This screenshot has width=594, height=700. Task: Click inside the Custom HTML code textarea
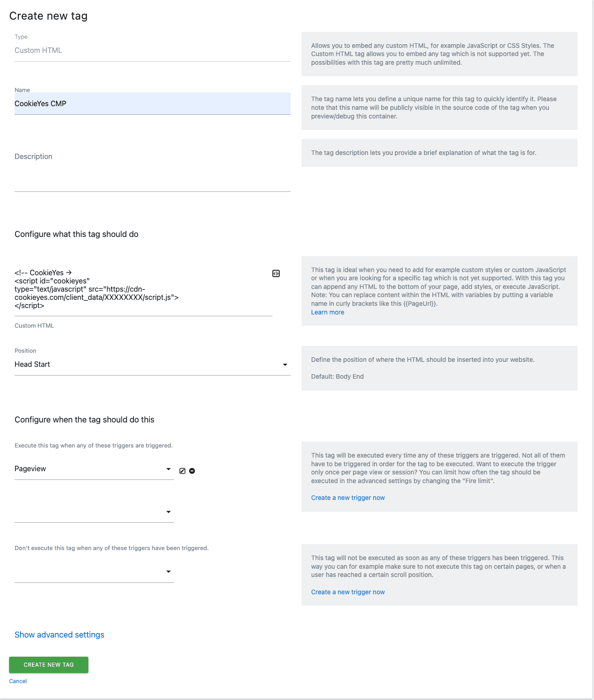click(x=143, y=290)
